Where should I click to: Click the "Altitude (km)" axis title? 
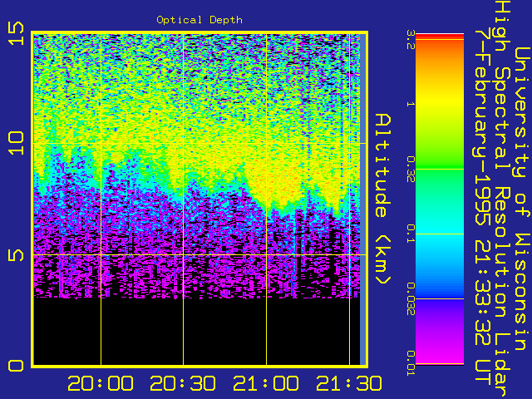coord(383,199)
